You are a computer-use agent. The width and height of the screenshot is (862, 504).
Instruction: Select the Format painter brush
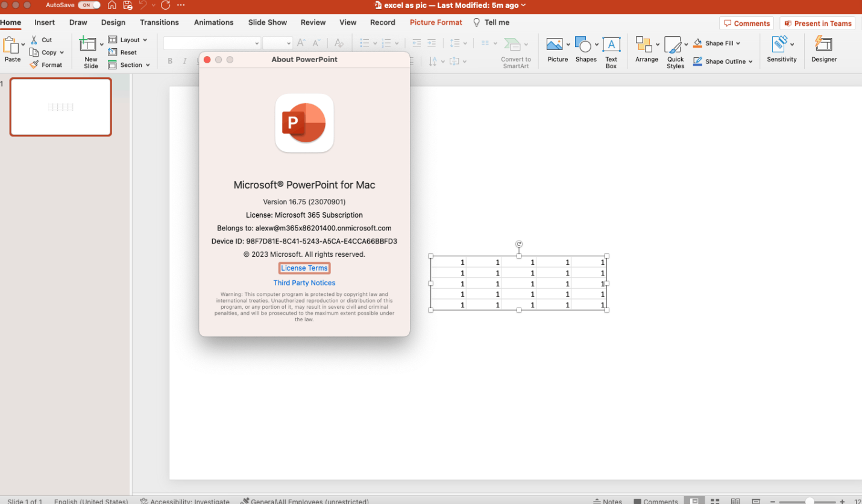click(x=34, y=65)
